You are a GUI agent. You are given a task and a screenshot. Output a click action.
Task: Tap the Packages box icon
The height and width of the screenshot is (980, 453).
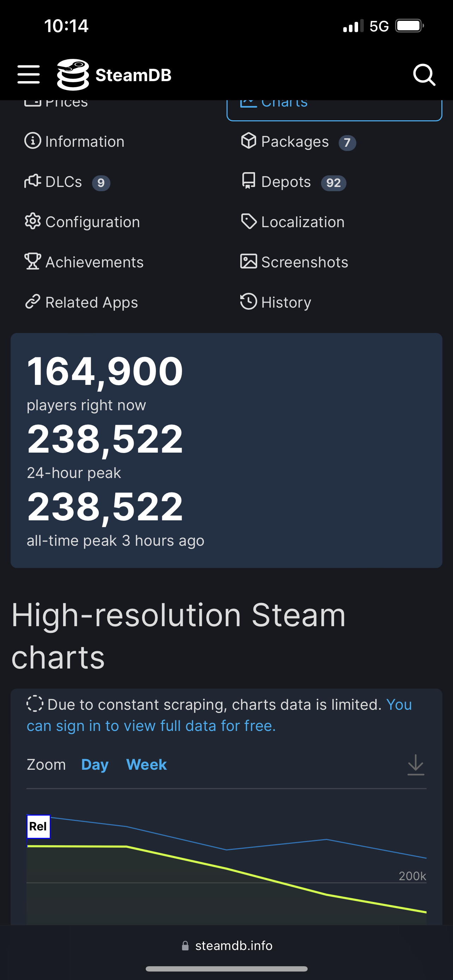coord(248,141)
